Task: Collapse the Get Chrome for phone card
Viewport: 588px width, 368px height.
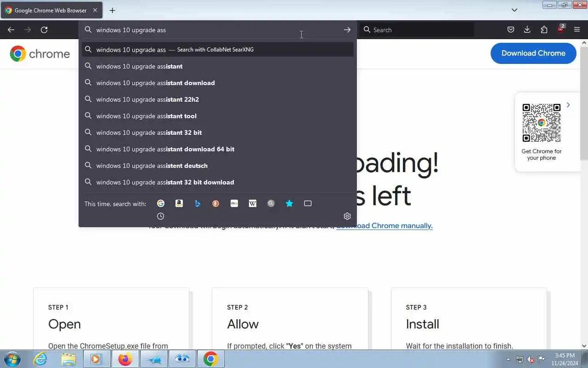Action: coord(568,105)
